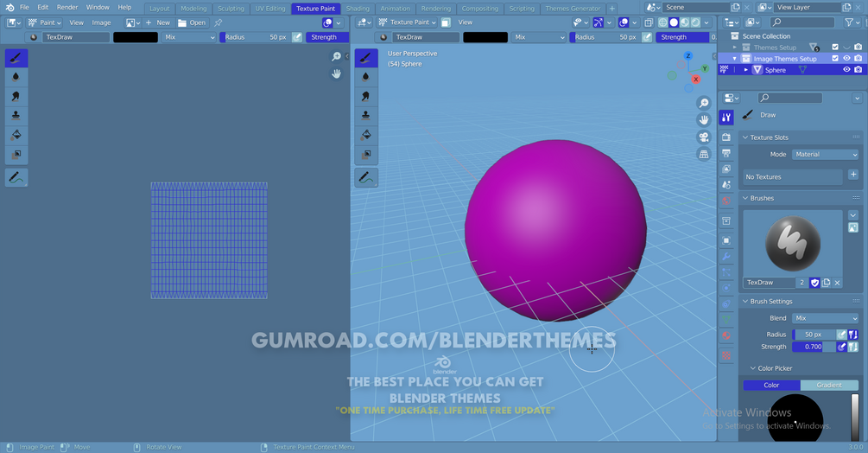The width and height of the screenshot is (868, 453).
Task: Toggle radius pressure sensitivity in Brush Settings
Action: click(x=841, y=335)
